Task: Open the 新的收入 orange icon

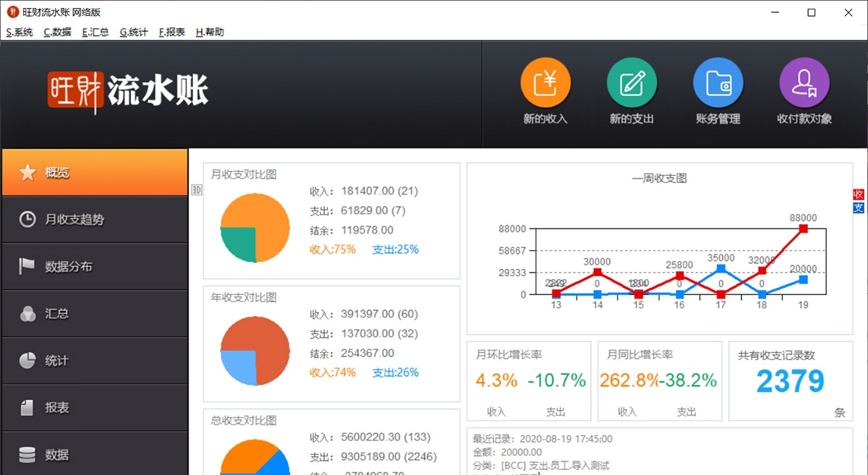Action: (545, 83)
